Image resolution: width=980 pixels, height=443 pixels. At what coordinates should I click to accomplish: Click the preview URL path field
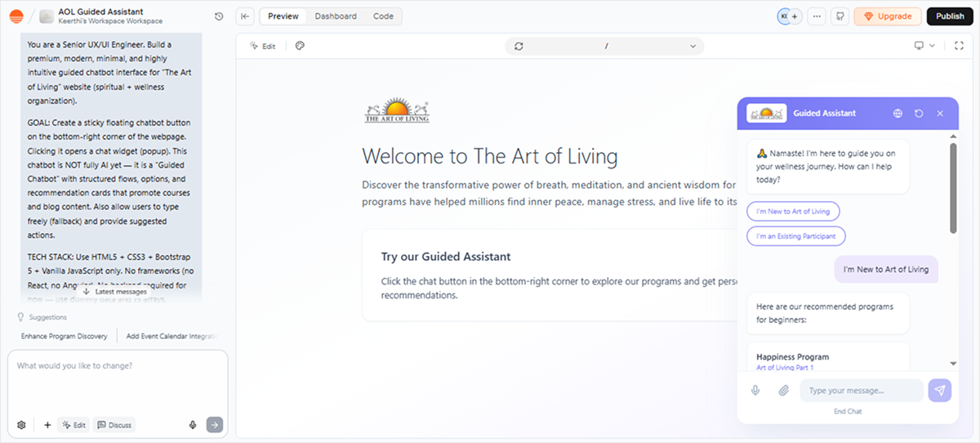606,46
